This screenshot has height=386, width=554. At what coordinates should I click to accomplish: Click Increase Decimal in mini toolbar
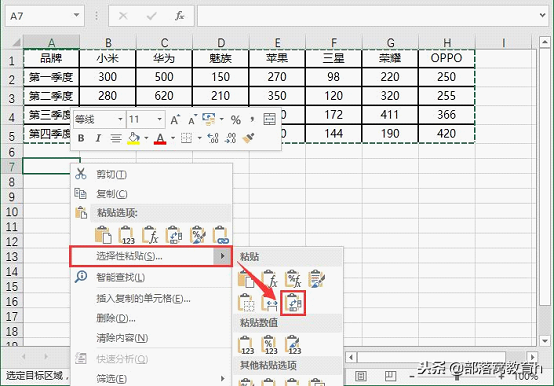[x=213, y=138]
